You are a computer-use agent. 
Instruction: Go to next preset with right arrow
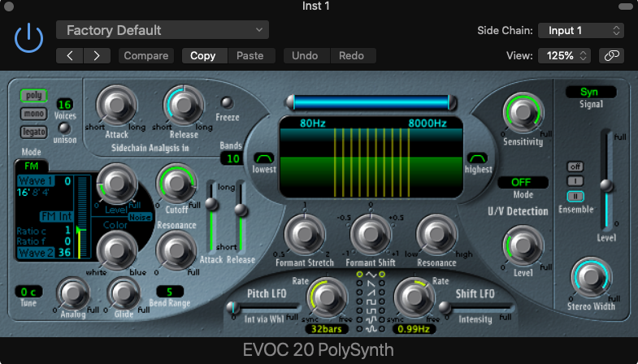coord(97,56)
